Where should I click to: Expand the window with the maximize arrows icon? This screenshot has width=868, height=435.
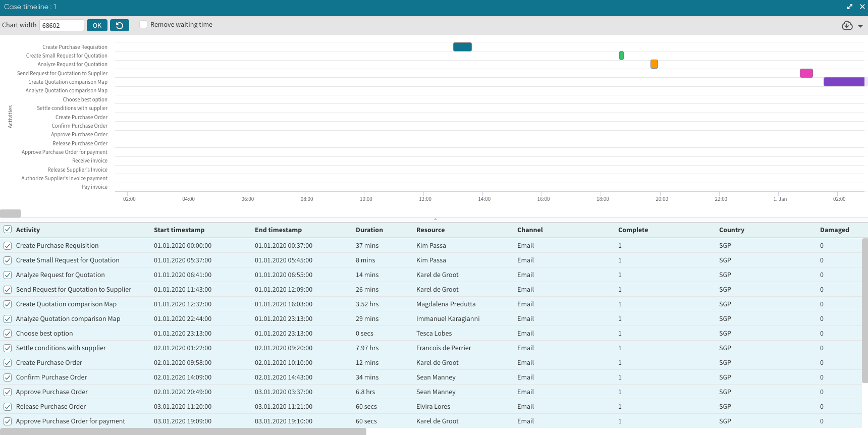[850, 7]
